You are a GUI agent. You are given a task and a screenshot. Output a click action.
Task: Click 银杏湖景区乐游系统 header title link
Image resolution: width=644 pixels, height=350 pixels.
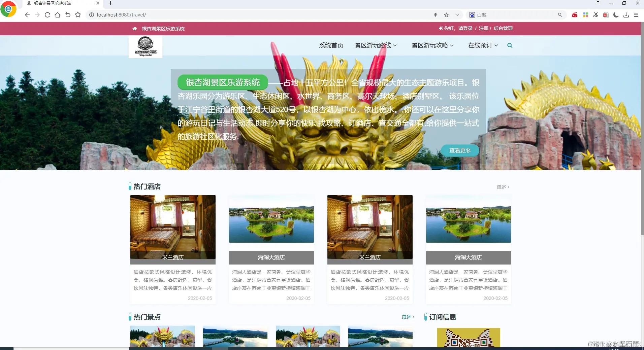pos(163,29)
